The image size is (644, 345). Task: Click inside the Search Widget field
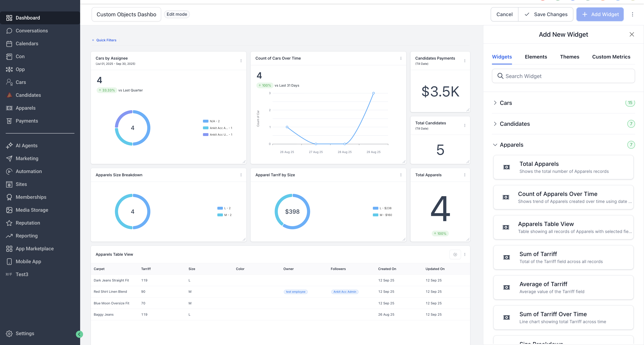pyautogui.click(x=563, y=76)
